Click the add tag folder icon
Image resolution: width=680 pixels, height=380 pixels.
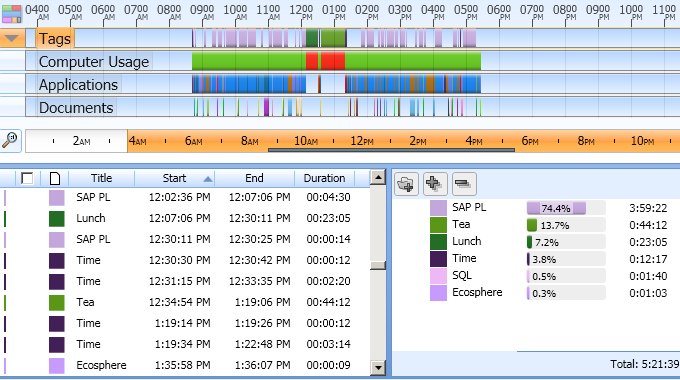[x=406, y=184]
